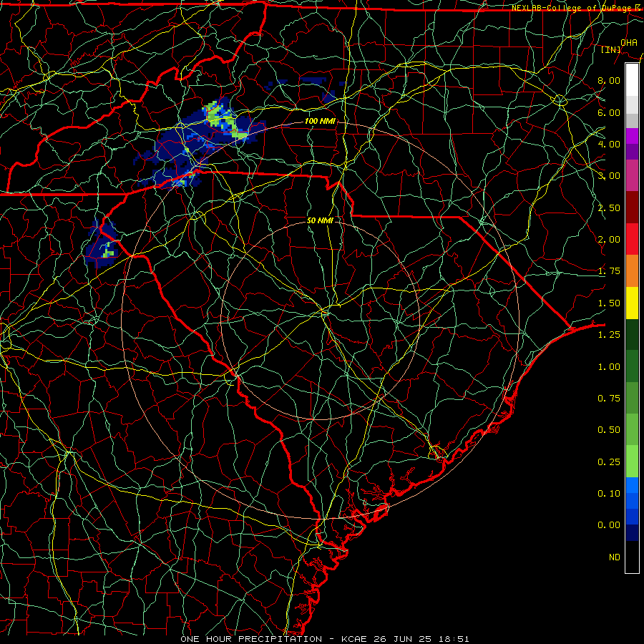Click the 1.25 legend value
Screen dimensions: 644x644
pyautogui.click(x=609, y=335)
